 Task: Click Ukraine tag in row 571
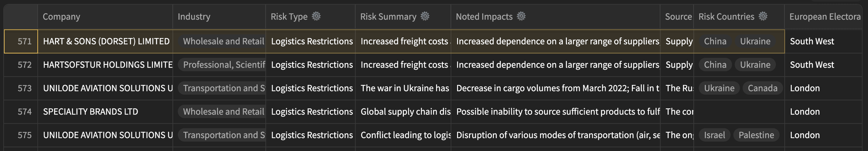click(755, 41)
